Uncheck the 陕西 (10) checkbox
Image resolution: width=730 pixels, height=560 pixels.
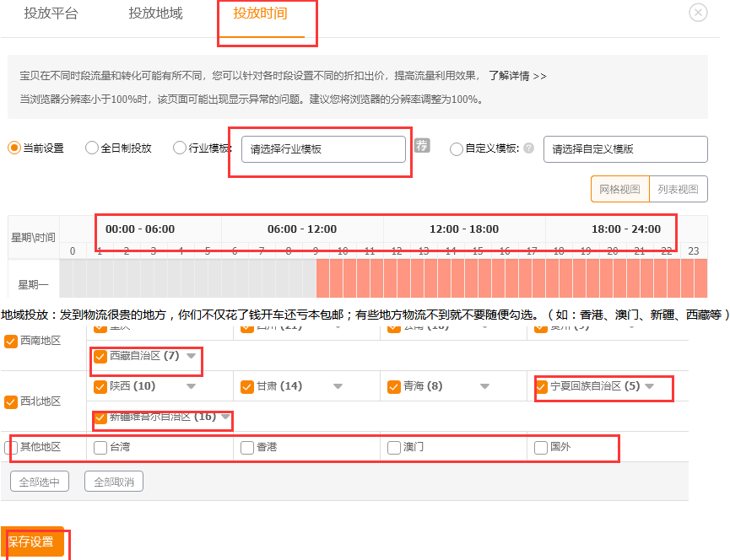pyautogui.click(x=100, y=386)
